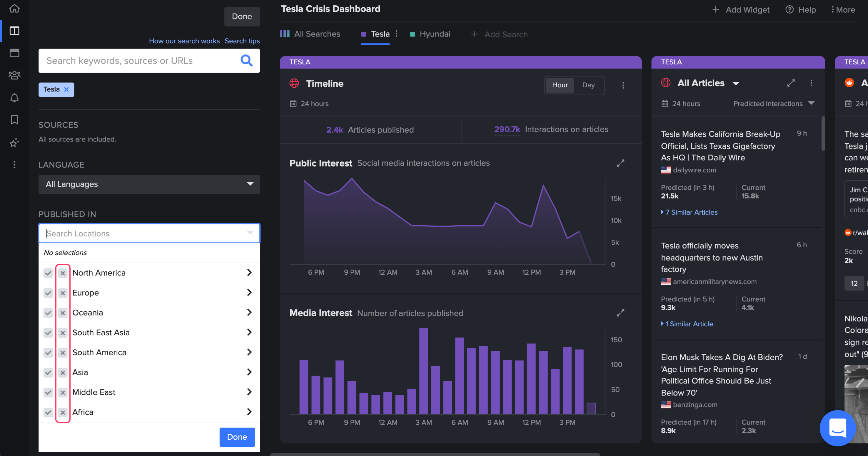Open Predicted Interactions sort dropdown
Image resolution: width=868 pixels, height=457 pixels.
[774, 104]
